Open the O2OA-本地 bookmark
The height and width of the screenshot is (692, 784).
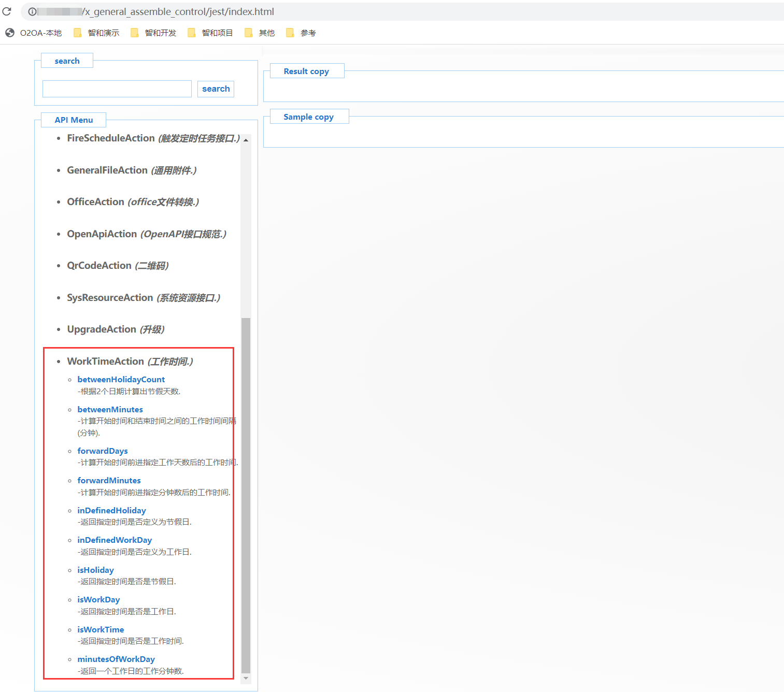pos(34,33)
